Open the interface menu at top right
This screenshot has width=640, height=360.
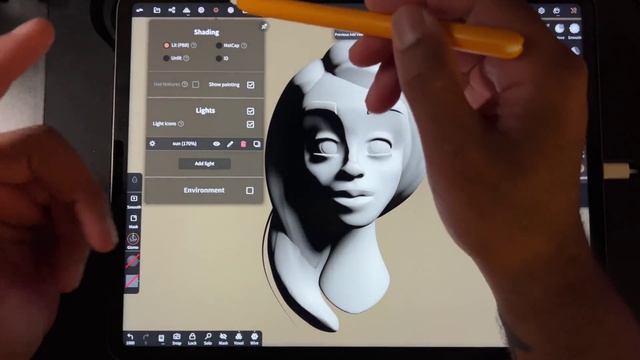click(x=557, y=11)
